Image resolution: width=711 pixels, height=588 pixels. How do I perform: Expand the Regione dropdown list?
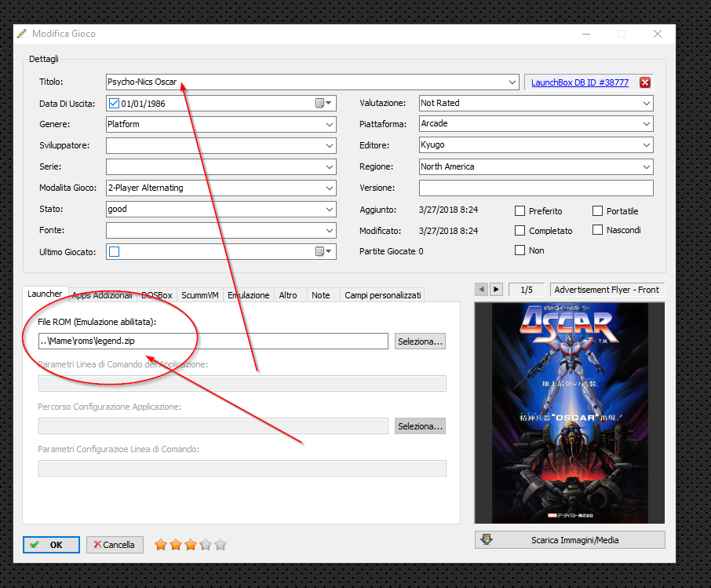647,167
